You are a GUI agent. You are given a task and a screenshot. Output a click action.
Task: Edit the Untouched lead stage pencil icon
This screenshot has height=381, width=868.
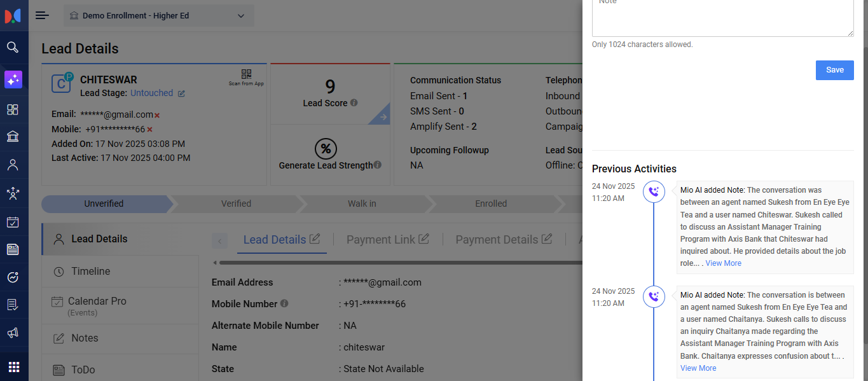coord(181,94)
